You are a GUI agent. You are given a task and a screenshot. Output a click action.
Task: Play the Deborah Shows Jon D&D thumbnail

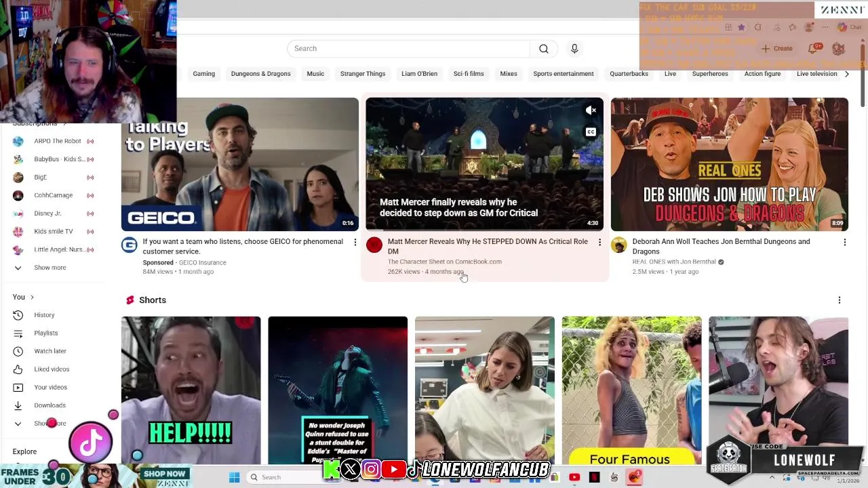tap(730, 164)
